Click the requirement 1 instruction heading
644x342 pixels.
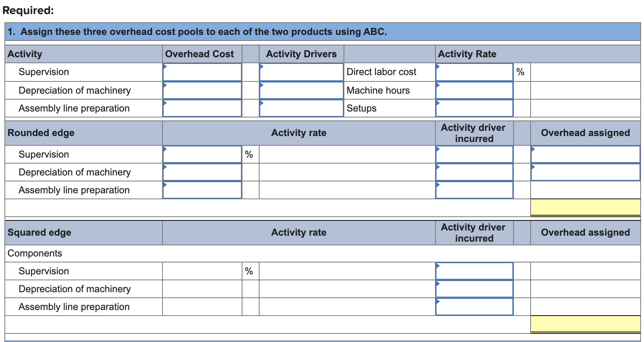197,32
